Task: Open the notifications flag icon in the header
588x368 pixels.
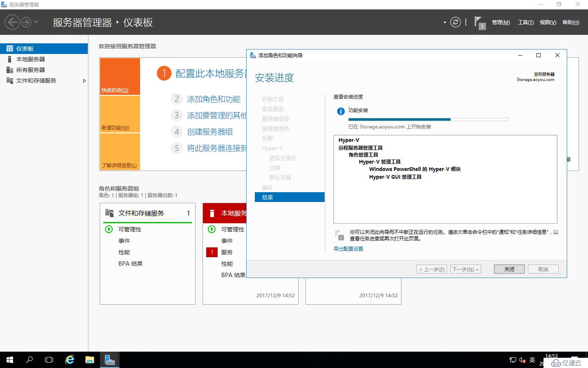Action: point(480,22)
